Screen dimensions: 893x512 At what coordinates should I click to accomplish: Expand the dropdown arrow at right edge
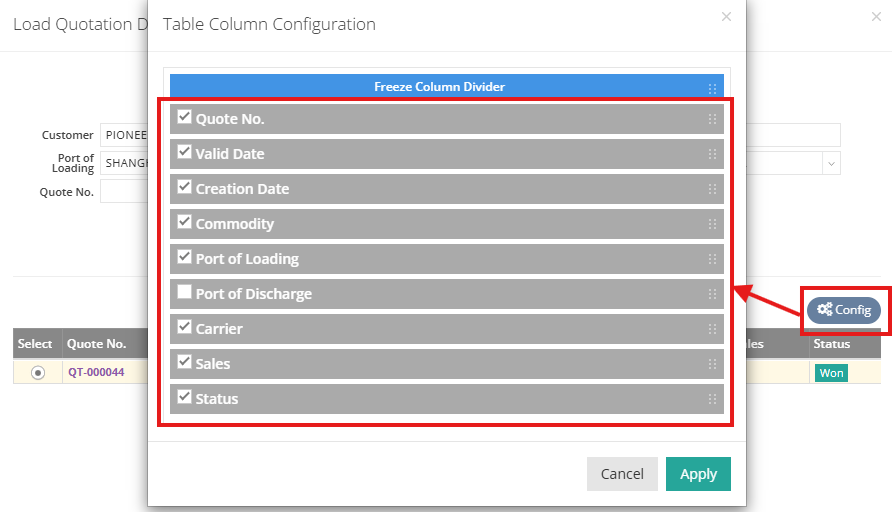coord(831,163)
